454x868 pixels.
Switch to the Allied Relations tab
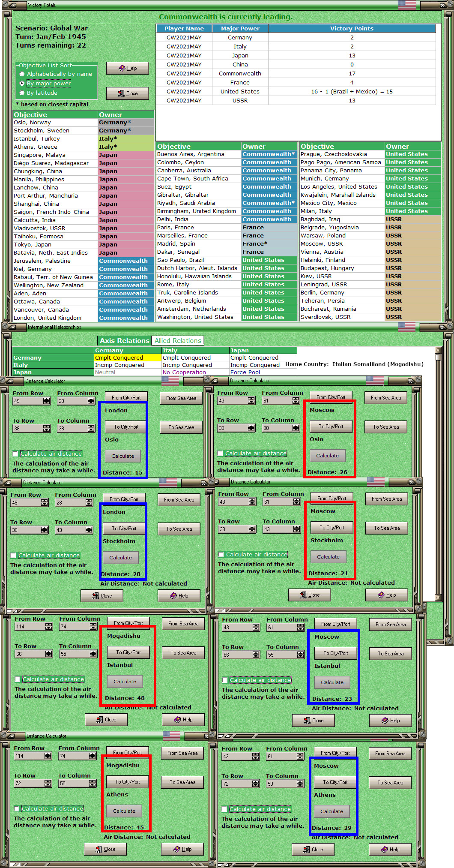pyautogui.click(x=178, y=341)
